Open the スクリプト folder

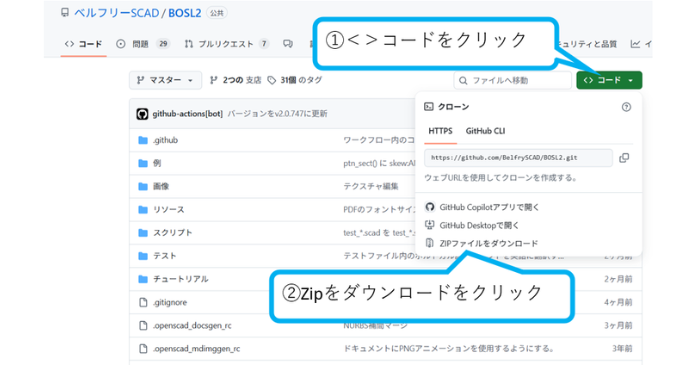[x=173, y=233]
